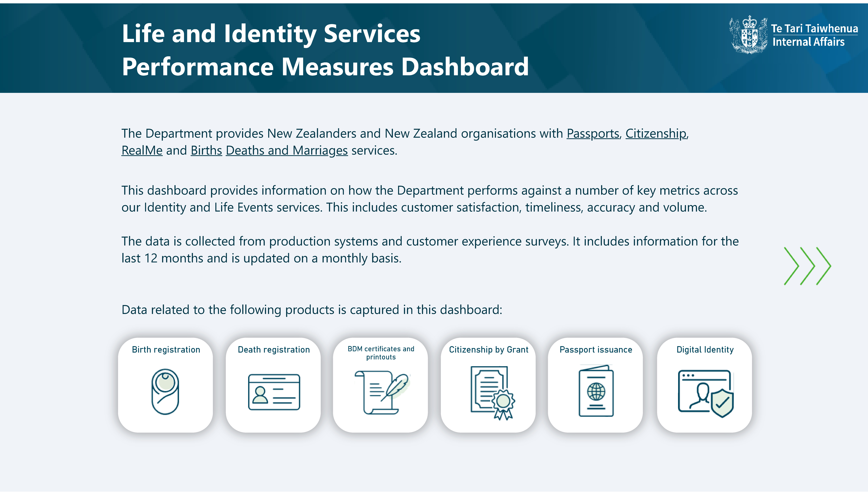Image resolution: width=868 pixels, height=495 pixels.
Task: Click the ID card Death registration icon
Action: click(x=274, y=392)
